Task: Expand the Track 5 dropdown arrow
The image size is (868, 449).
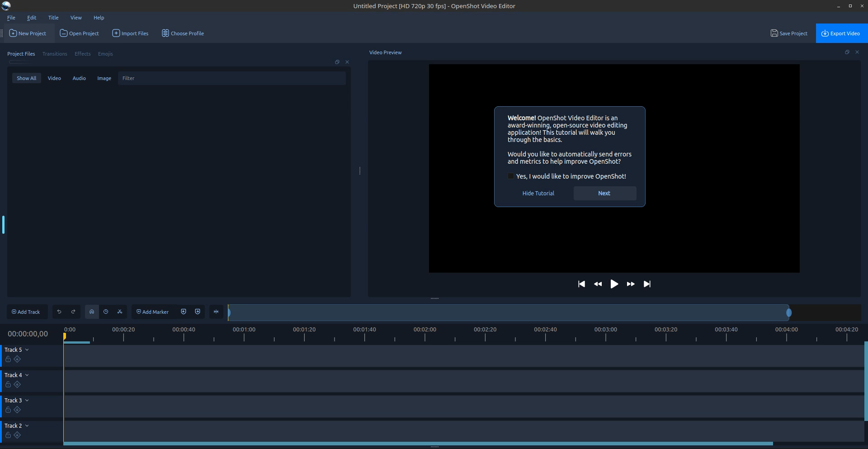Action: pyautogui.click(x=27, y=350)
